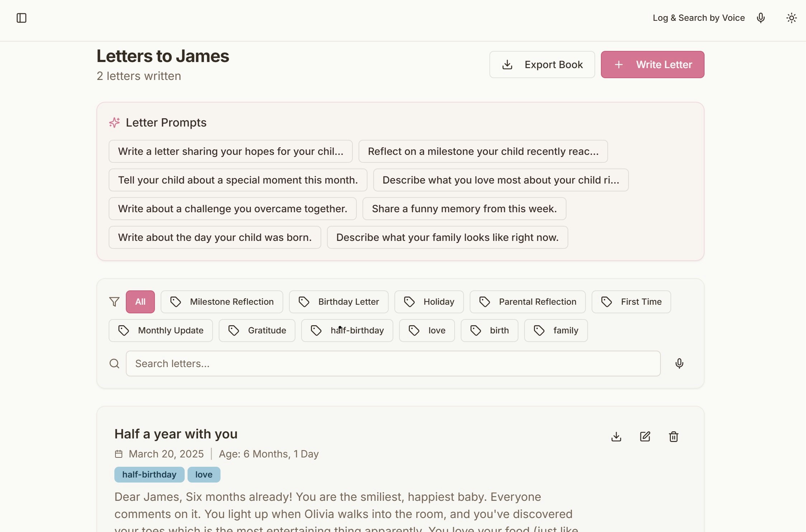Filter by Parental Reflection tag
The width and height of the screenshot is (806, 532).
(x=528, y=302)
